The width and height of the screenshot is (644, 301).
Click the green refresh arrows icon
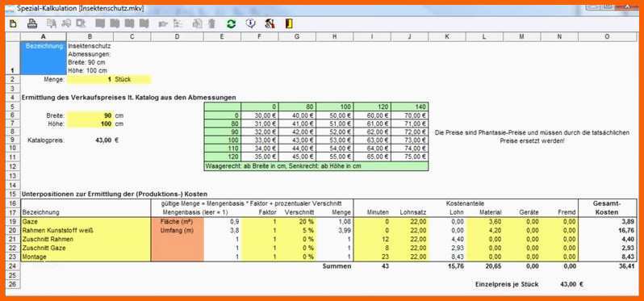(x=232, y=24)
